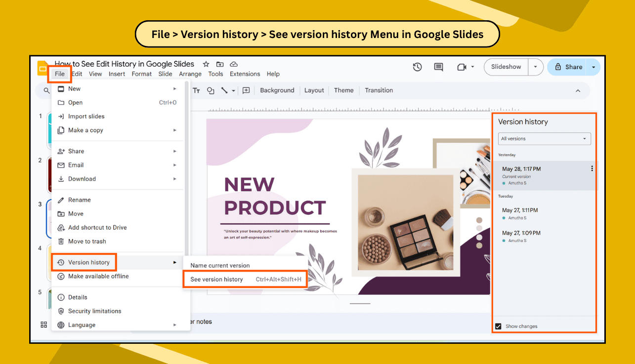This screenshot has height=364, width=635.
Task: Toggle the green version dot beside Amutha S
Action: [505, 183]
